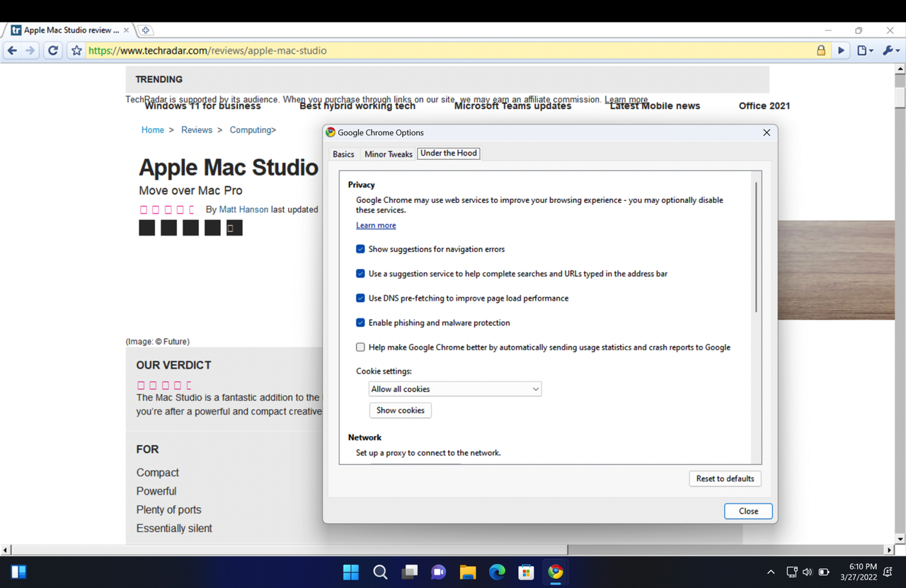Click the Plenty of ports list item
906x588 pixels.
[x=168, y=510]
